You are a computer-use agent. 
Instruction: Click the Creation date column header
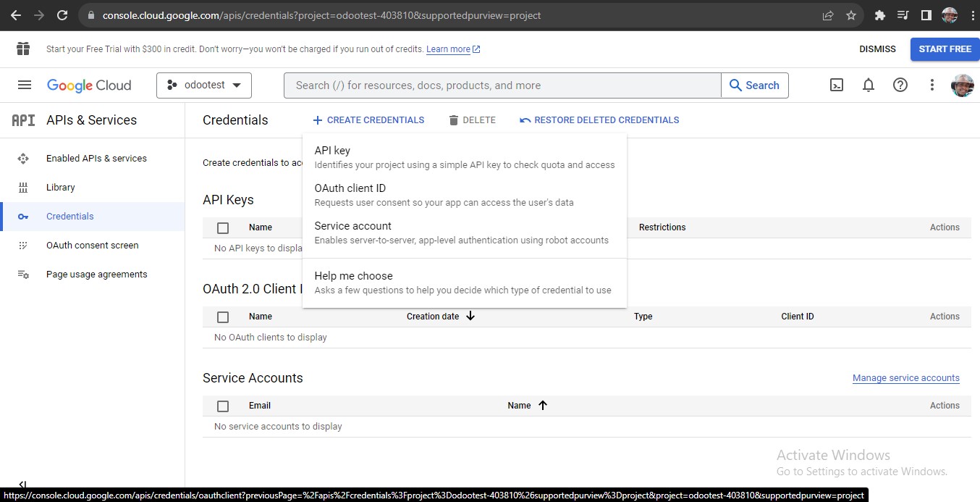(x=433, y=317)
